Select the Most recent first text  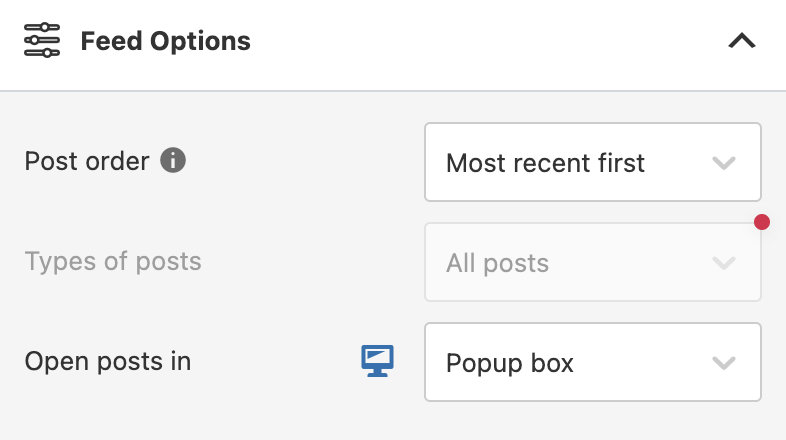tap(545, 163)
